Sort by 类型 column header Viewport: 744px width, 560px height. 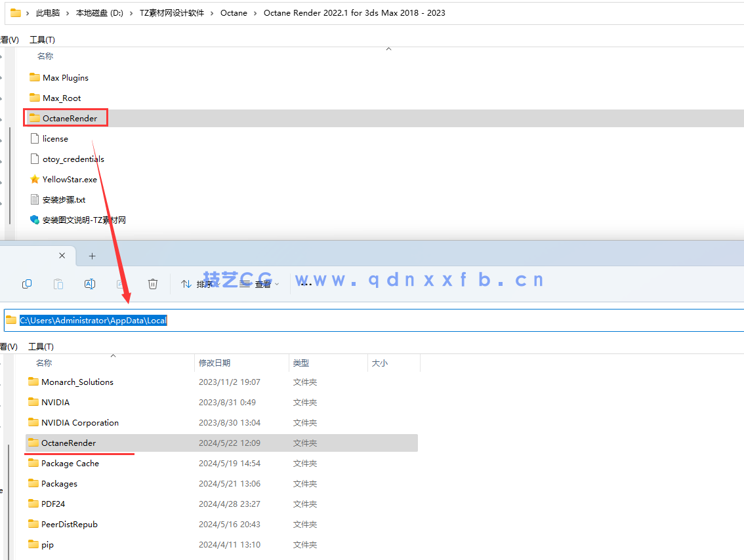pos(301,363)
